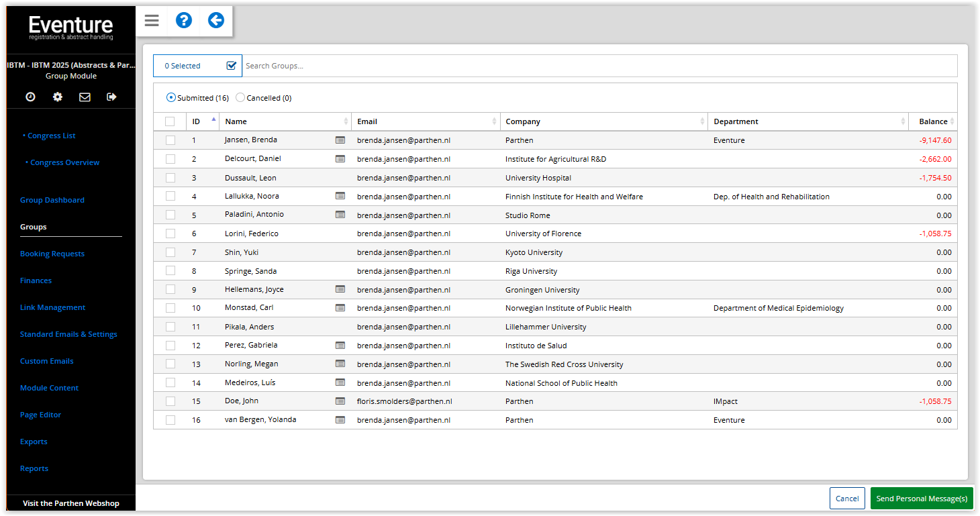980x516 pixels.
Task: Click the blue help question mark icon
Action: point(184,21)
